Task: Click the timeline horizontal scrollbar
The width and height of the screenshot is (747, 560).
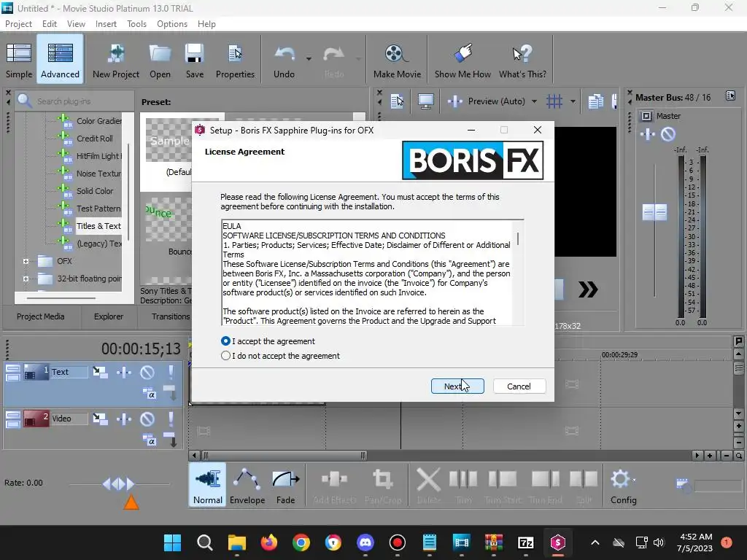Action: point(284,456)
